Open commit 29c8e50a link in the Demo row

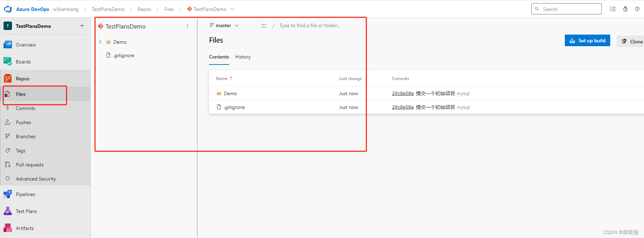403,93
